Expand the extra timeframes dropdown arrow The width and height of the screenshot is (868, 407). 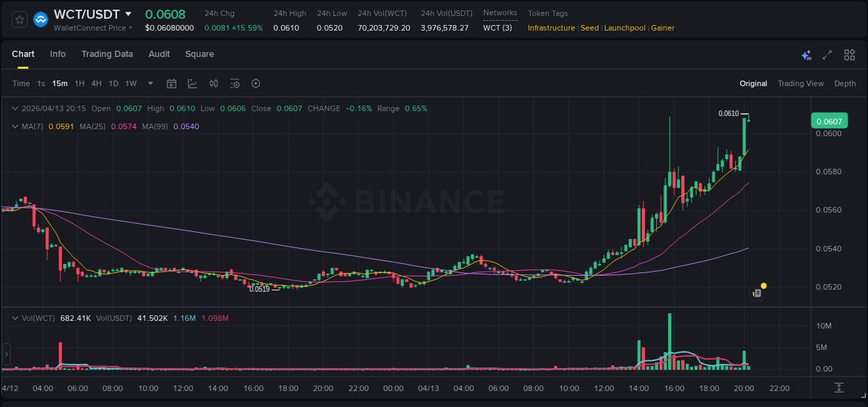(149, 83)
